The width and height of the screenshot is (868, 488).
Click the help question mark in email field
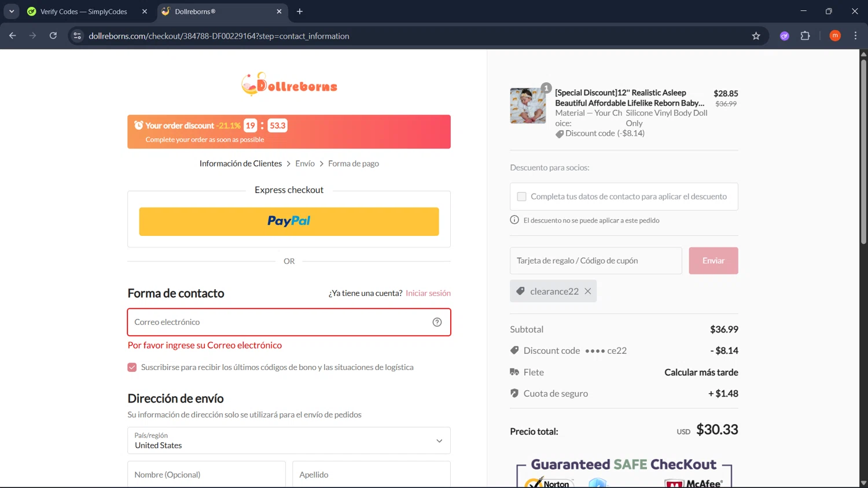[x=437, y=322]
